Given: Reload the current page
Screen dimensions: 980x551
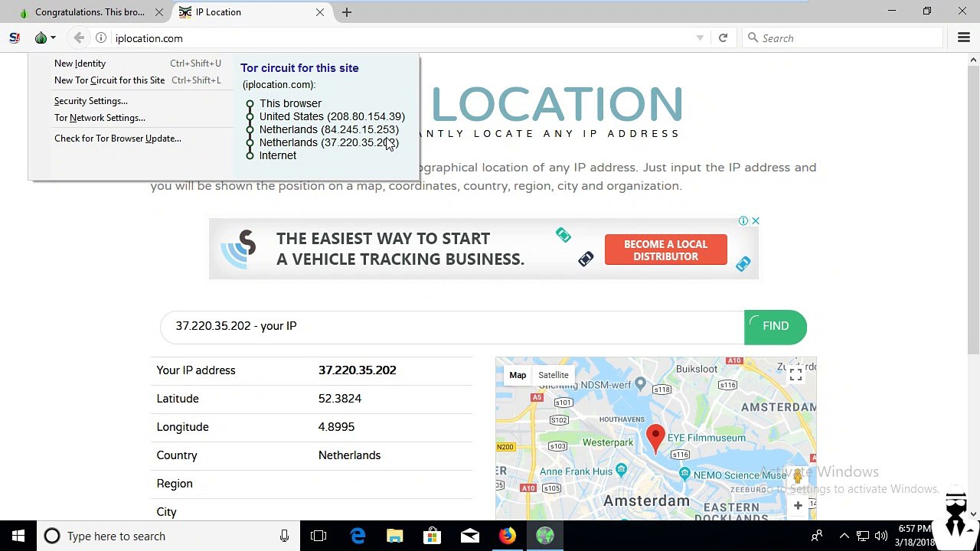Looking at the screenshot, I should [723, 37].
